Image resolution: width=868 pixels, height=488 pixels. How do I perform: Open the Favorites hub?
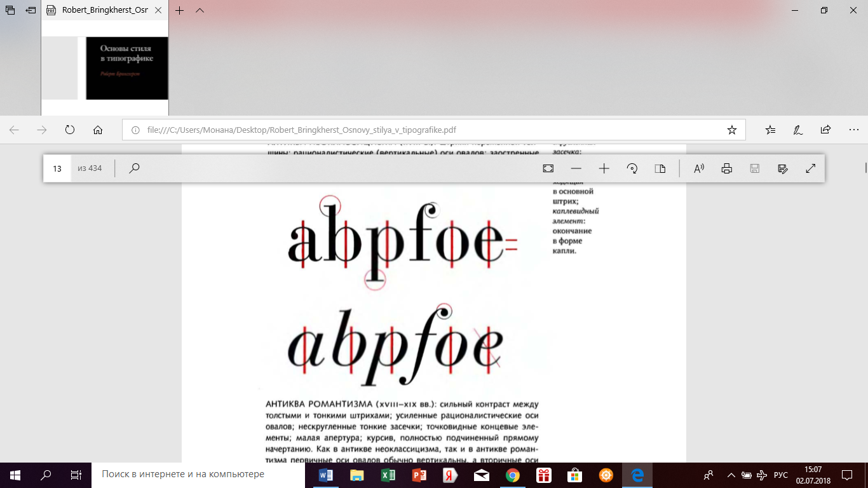click(770, 130)
